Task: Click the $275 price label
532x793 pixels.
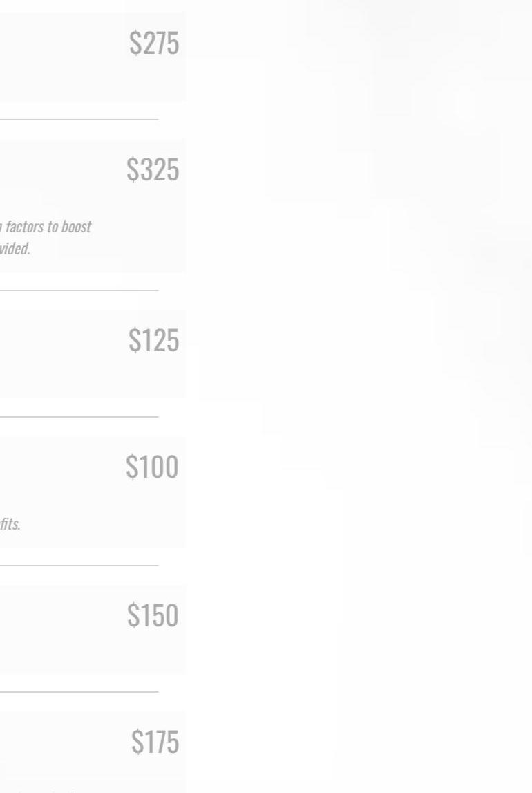Action: (153, 43)
